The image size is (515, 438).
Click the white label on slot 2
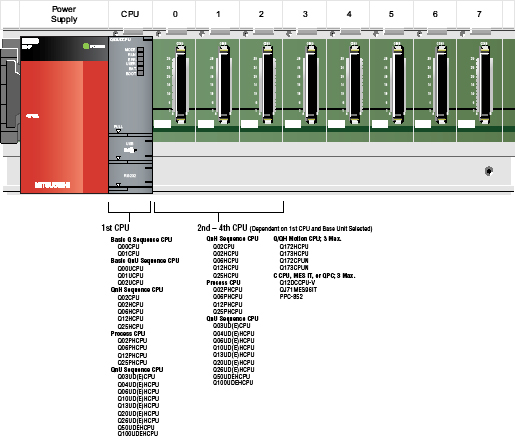click(x=249, y=124)
